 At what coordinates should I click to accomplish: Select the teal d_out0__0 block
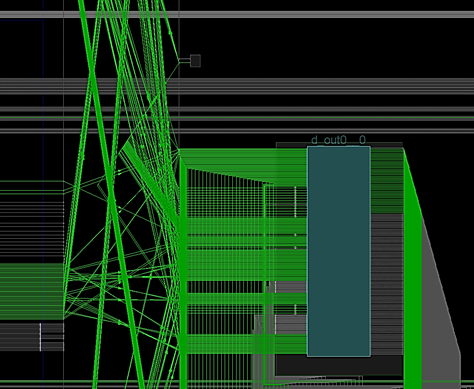(x=339, y=251)
